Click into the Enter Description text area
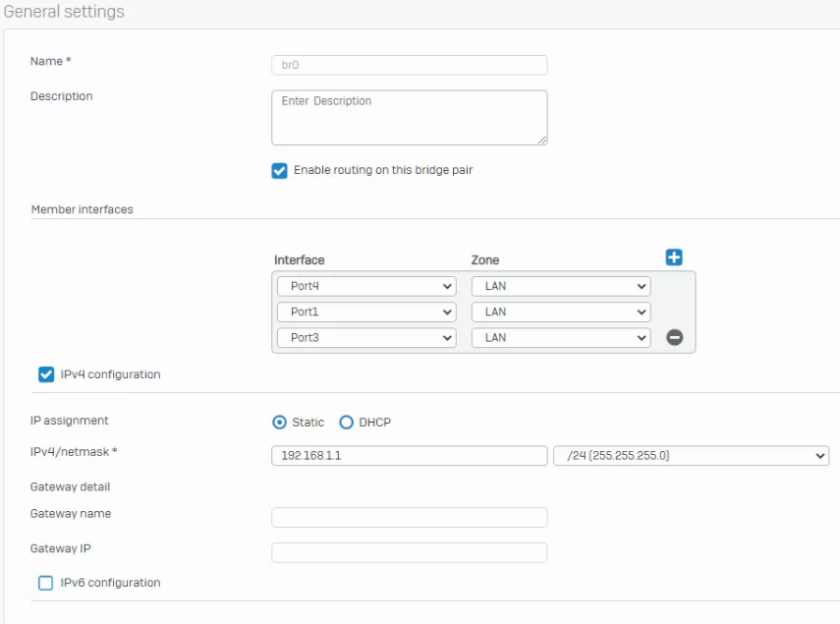 point(410,117)
